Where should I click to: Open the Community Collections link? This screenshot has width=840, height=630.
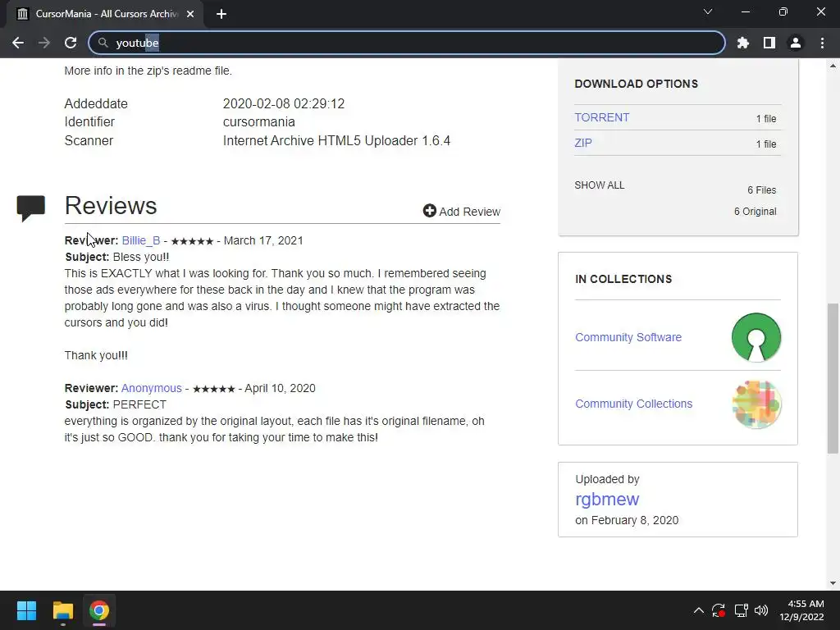[x=634, y=404]
